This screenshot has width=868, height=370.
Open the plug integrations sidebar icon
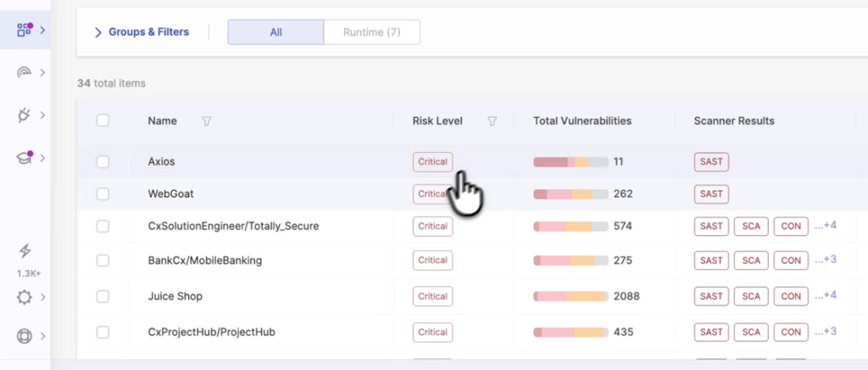point(24,115)
